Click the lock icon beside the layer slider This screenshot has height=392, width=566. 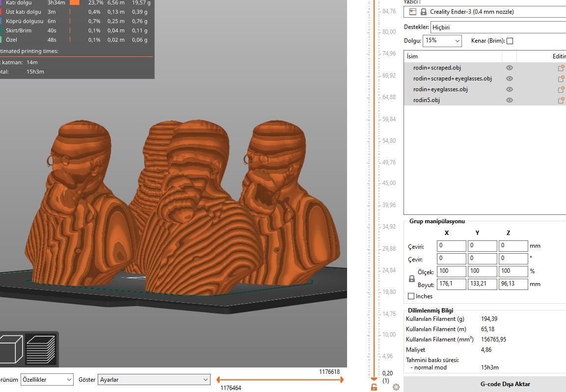[x=374, y=388]
